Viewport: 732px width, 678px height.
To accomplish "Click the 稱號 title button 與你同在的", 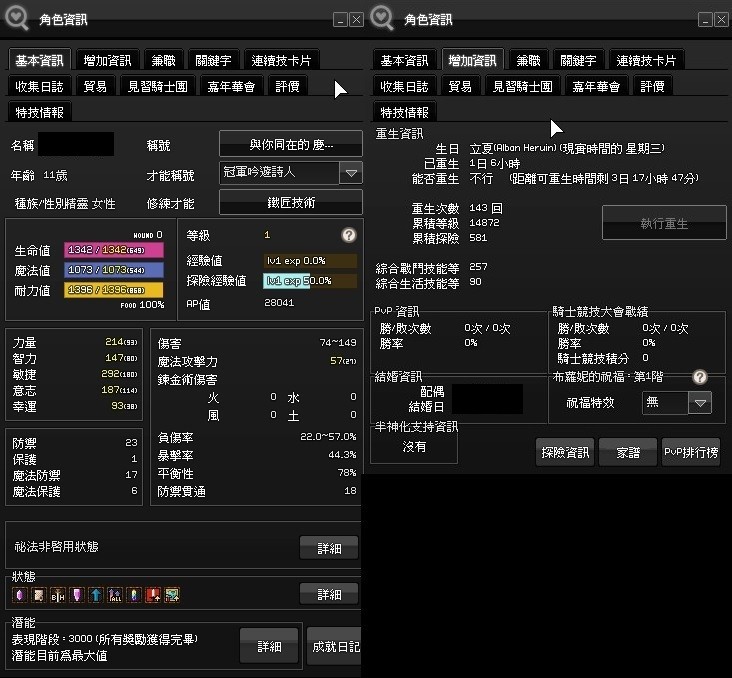I will click(291, 144).
